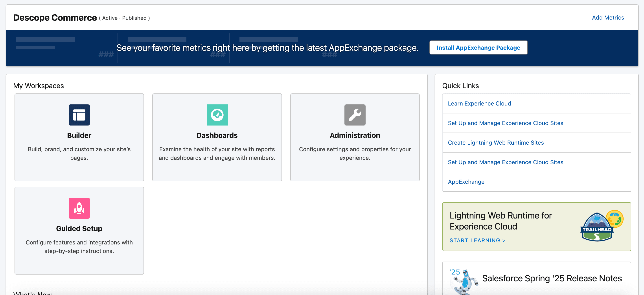The width and height of the screenshot is (644, 295).
Task: Open Salesforce Spring '25 Release Notes
Action: [x=552, y=278]
